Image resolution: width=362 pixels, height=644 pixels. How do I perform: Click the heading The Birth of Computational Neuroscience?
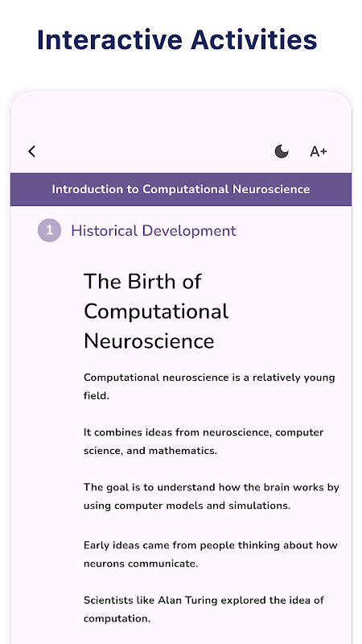click(156, 312)
